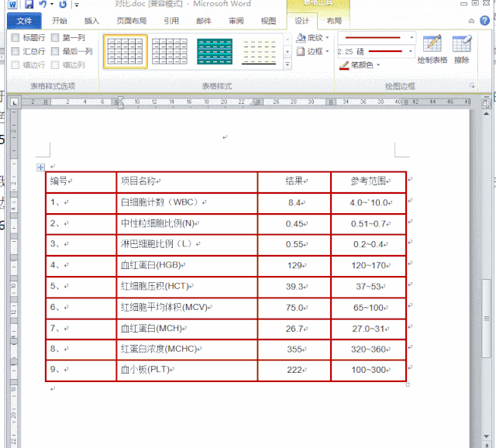Image resolution: width=496 pixels, height=448 pixels.
Task: Toggle the 第一列 checkbox
Action: pos(55,38)
